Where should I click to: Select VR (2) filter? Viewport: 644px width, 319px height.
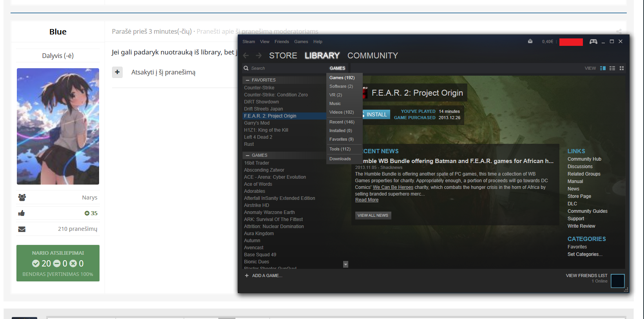[344, 95]
